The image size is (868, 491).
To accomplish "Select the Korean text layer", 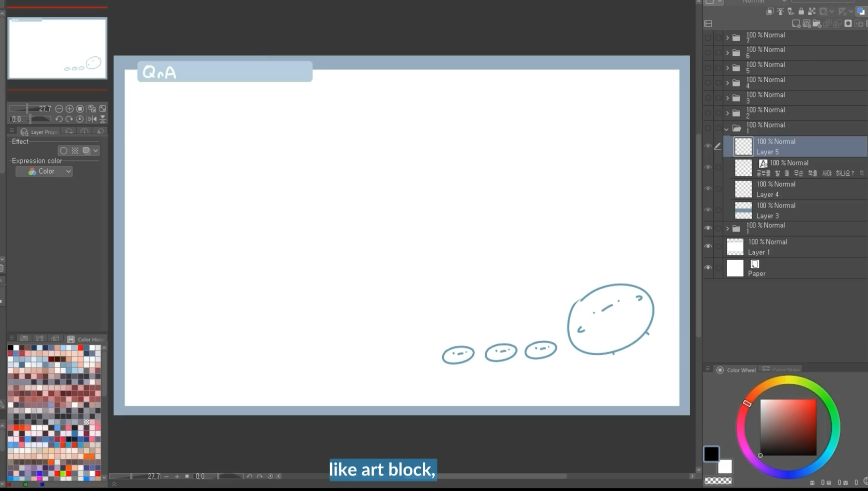I will click(x=800, y=168).
